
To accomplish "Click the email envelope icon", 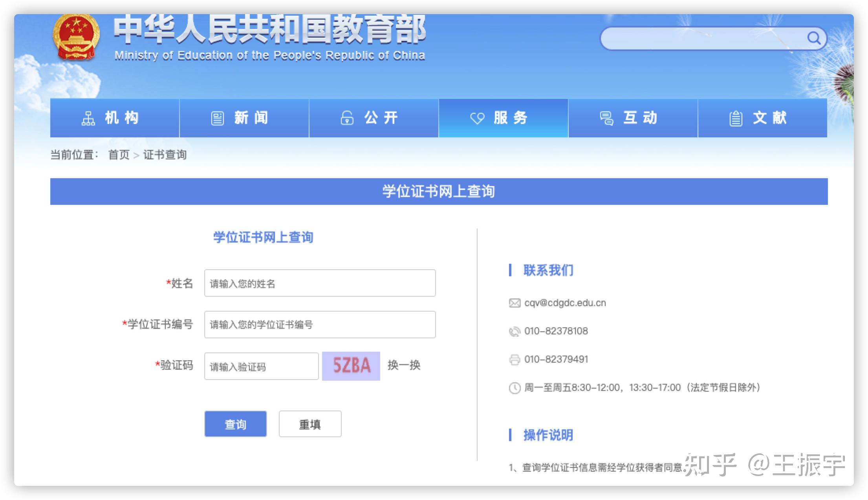I will point(515,303).
